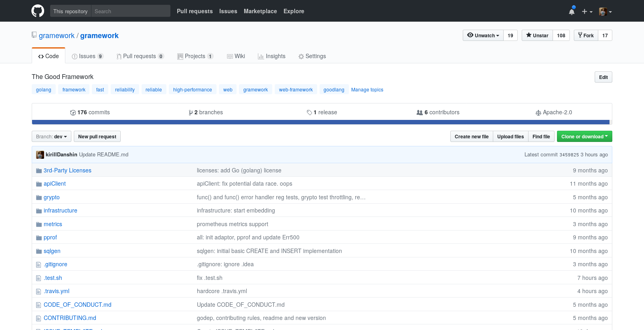The width and height of the screenshot is (644, 330).
Task: Click the folder icon next to apiClient
Action: click(39, 184)
